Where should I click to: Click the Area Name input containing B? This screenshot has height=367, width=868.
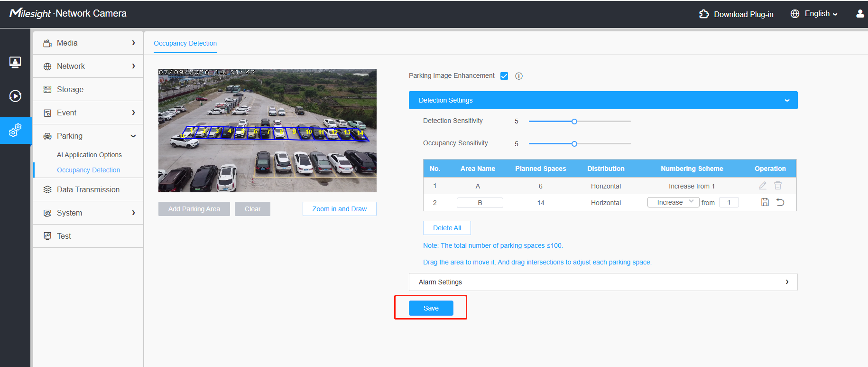pos(480,203)
